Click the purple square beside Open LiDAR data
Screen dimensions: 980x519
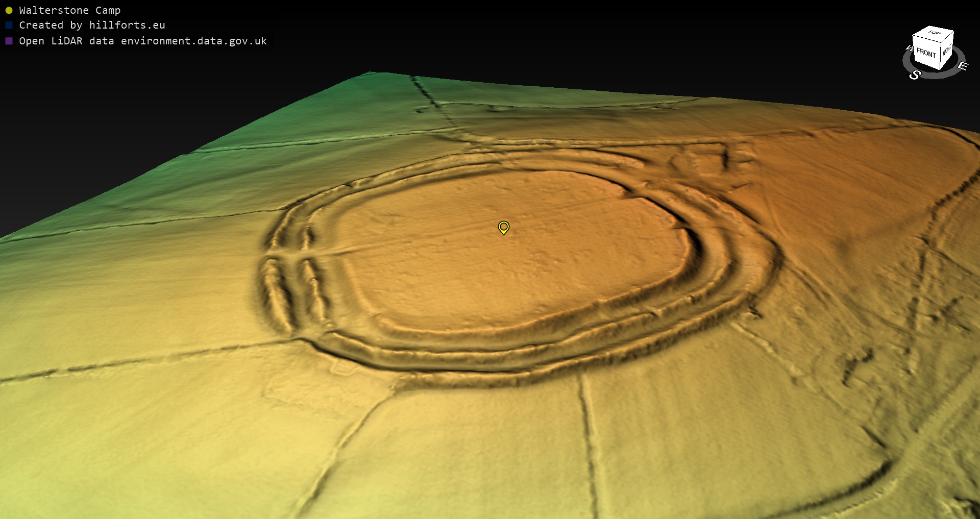[9, 41]
